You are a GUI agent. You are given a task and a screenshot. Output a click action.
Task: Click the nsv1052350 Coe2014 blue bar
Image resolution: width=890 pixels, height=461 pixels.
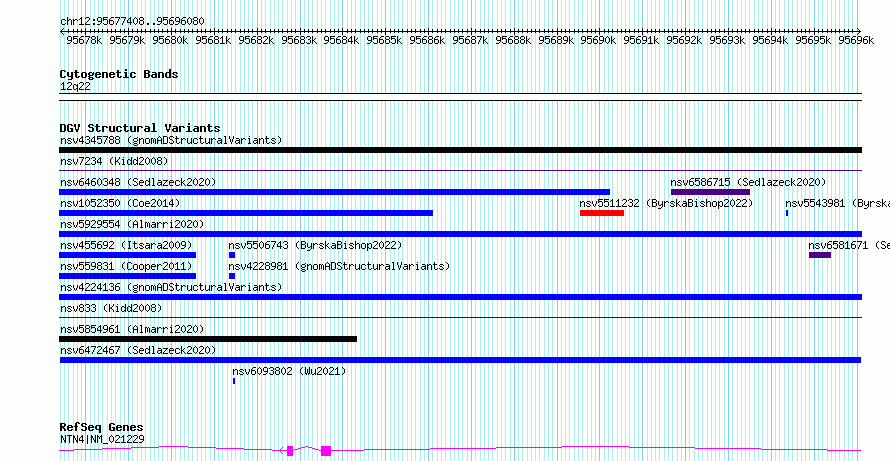pyautogui.click(x=246, y=213)
